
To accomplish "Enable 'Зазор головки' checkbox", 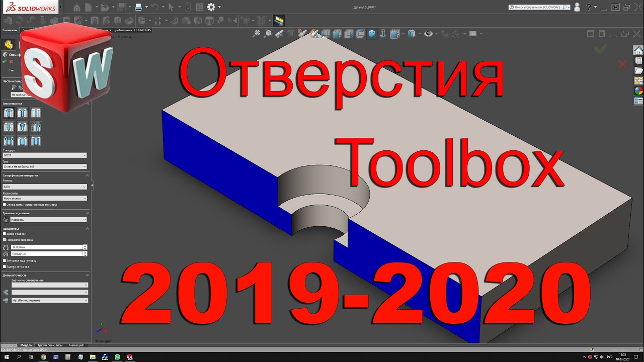I will (5, 234).
